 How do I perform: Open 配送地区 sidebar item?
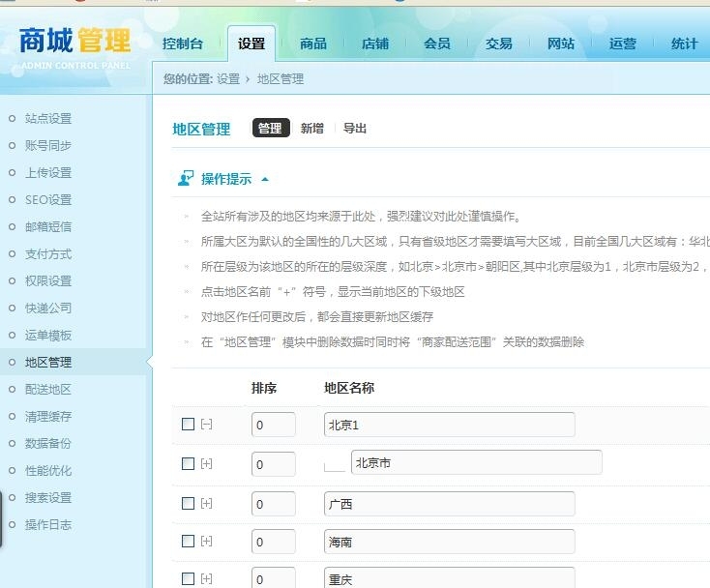pyautogui.click(x=48, y=390)
